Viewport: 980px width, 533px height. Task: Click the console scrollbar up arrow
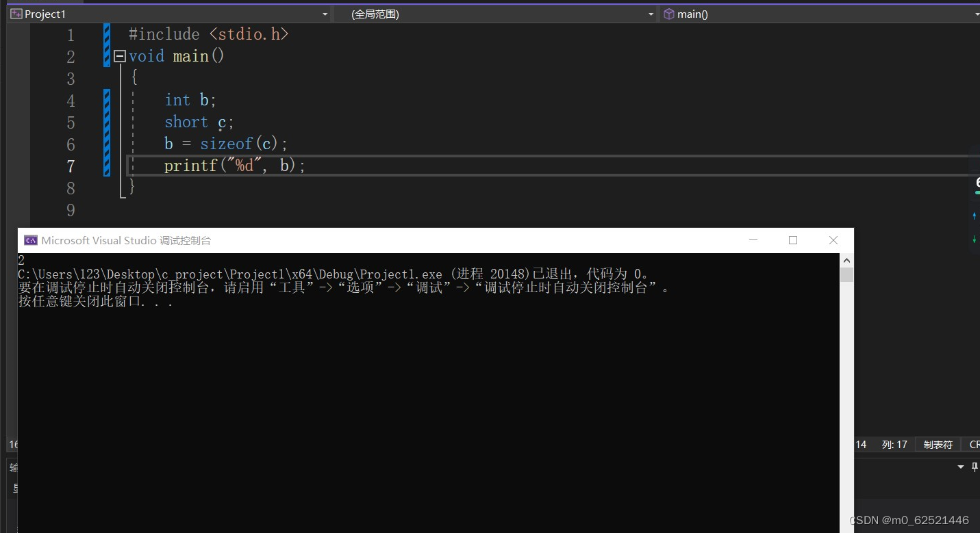pyautogui.click(x=847, y=261)
